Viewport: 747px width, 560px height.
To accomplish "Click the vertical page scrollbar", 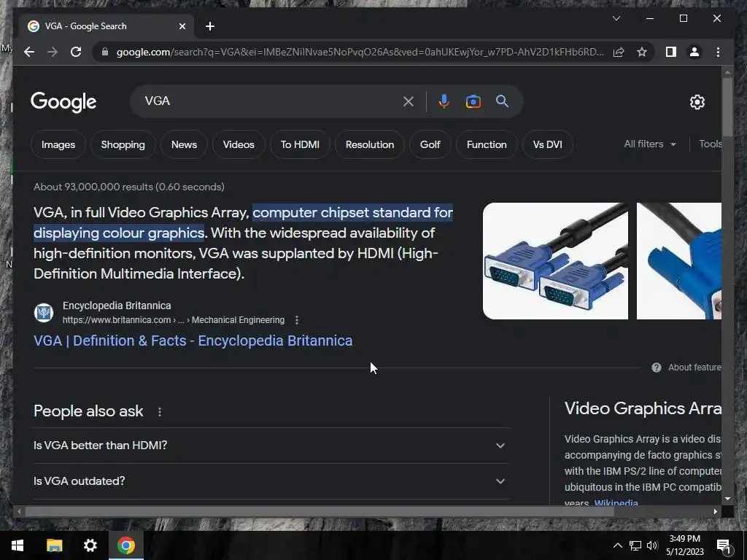I will (x=727, y=106).
